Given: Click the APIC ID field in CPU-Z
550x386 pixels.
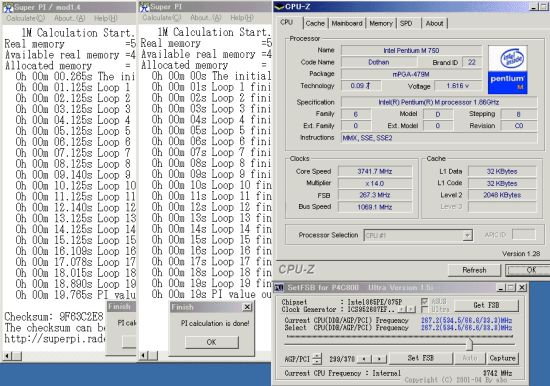Looking at the screenshot, I should 524,235.
